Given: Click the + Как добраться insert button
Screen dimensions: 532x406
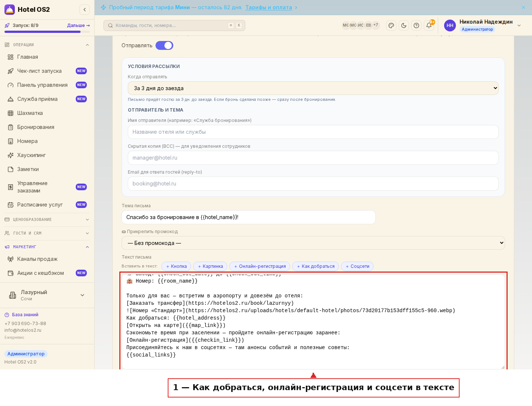Looking at the screenshot, I should pyautogui.click(x=316, y=266).
